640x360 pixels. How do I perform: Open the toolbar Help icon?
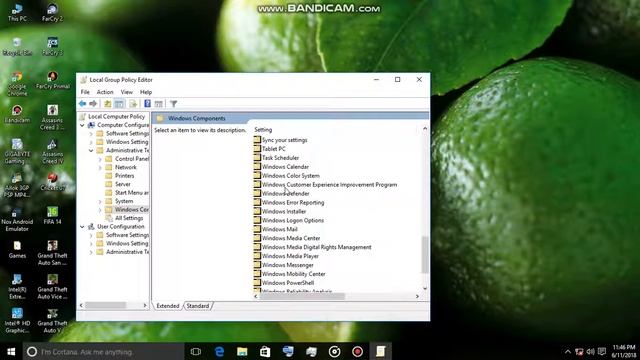[x=147, y=104]
